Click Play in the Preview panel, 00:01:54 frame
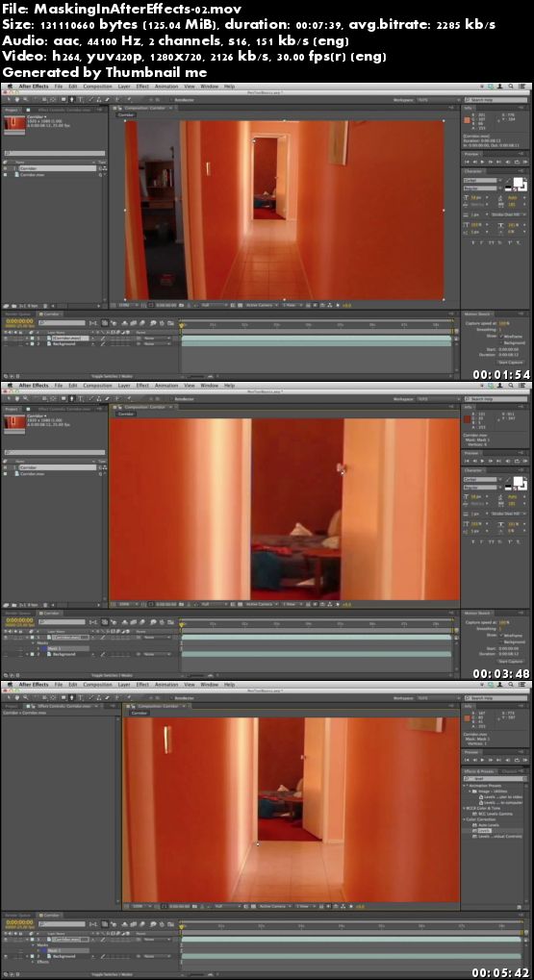534x980 pixels. click(x=482, y=162)
